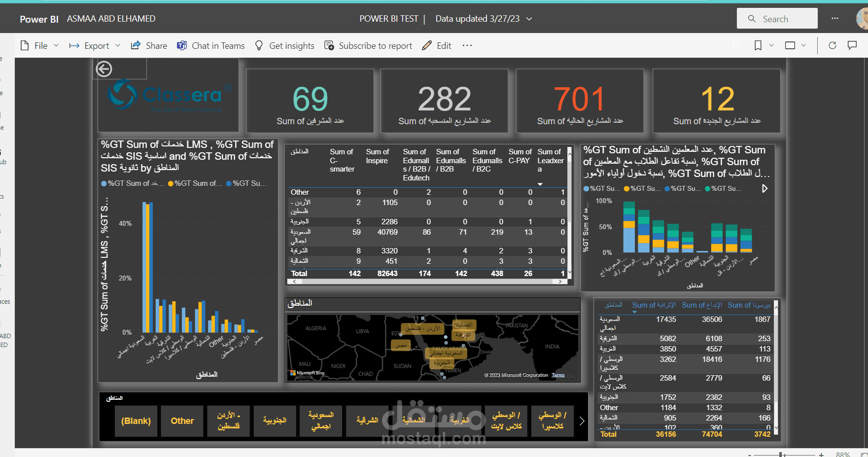Expand the View dropdown chevron

point(803,45)
